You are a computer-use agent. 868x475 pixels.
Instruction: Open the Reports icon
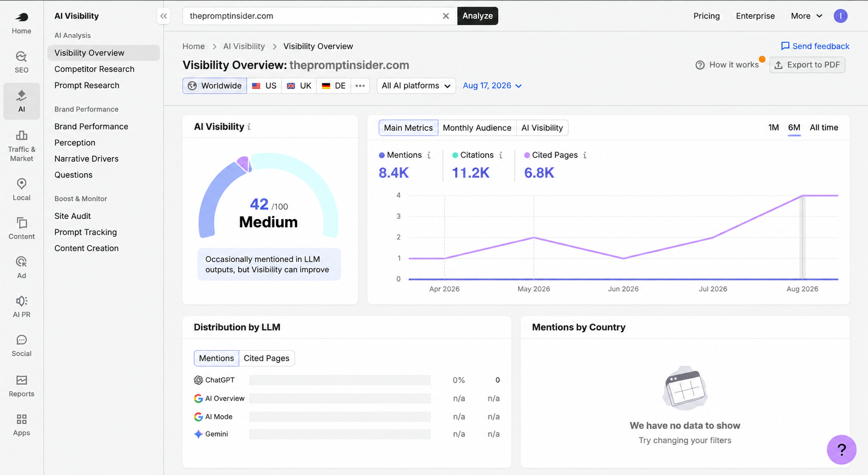(x=22, y=386)
